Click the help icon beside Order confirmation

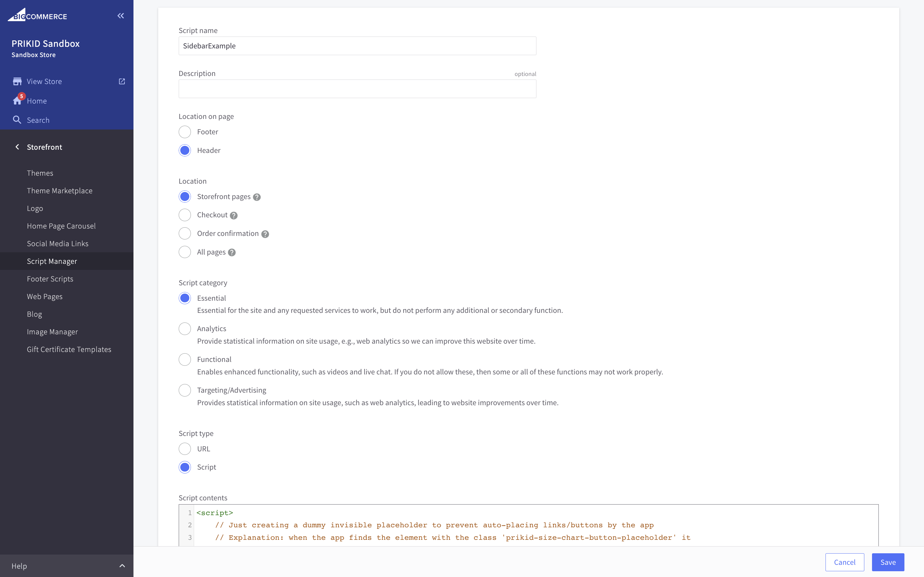click(x=265, y=234)
